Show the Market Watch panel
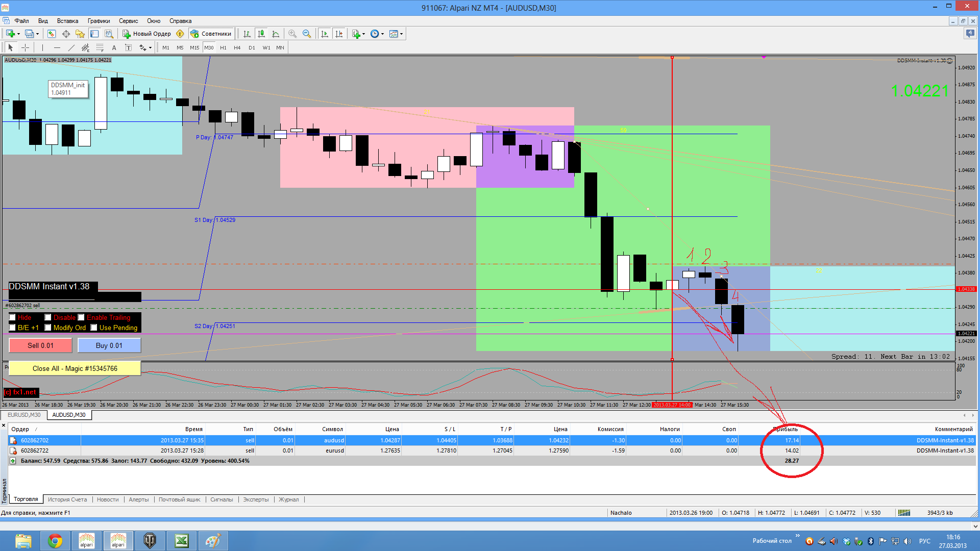Image resolution: width=980 pixels, height=551 pixels. coord(52,34)
